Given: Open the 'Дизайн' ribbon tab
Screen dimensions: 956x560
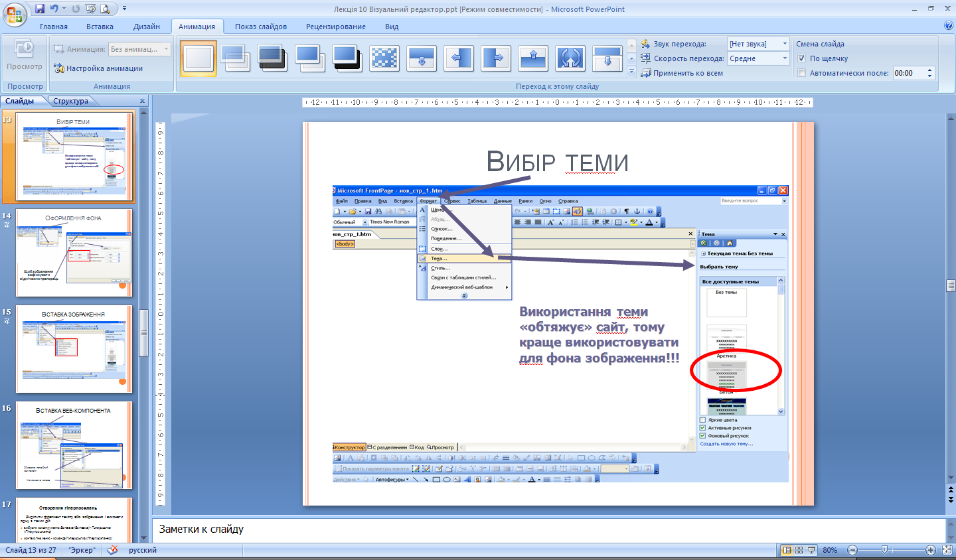Looking at the screenshot, I should [x=146, y=27].
